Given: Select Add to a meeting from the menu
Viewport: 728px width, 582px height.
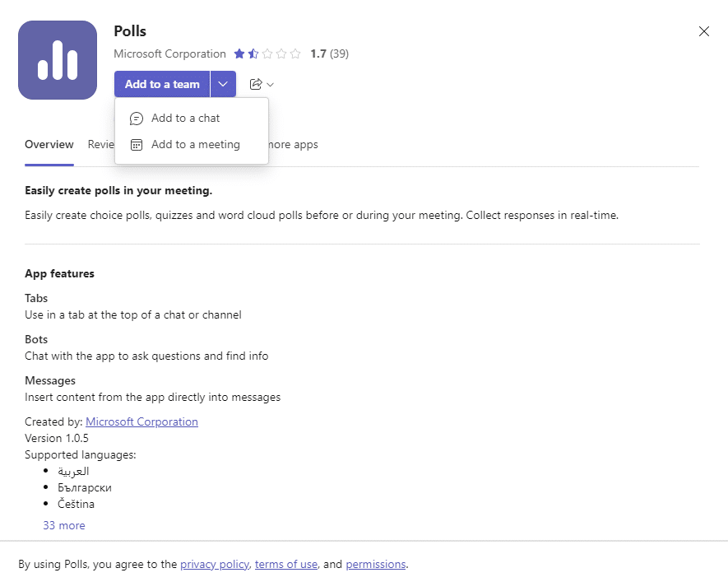Looking at the screenshot, I should click(x=195, y=144).
